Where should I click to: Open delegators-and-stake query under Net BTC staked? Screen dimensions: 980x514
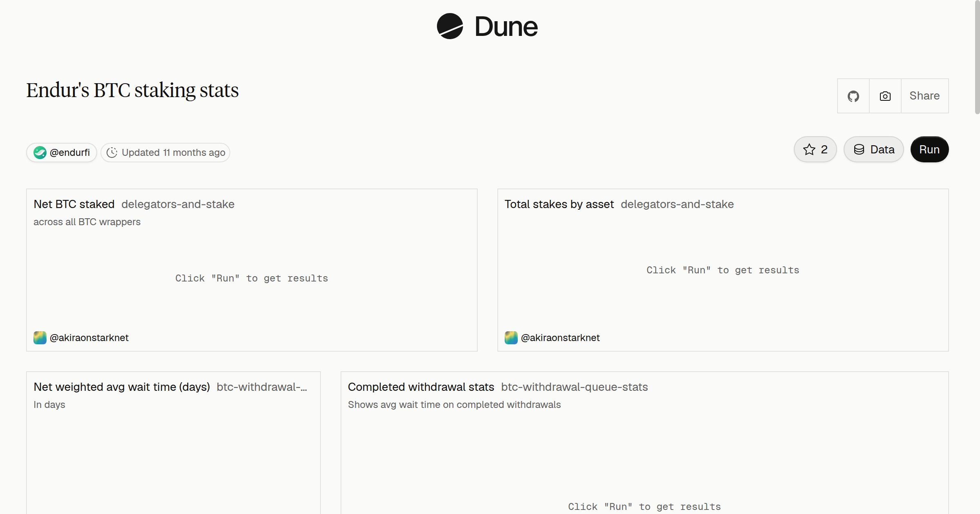click(178, 204)
